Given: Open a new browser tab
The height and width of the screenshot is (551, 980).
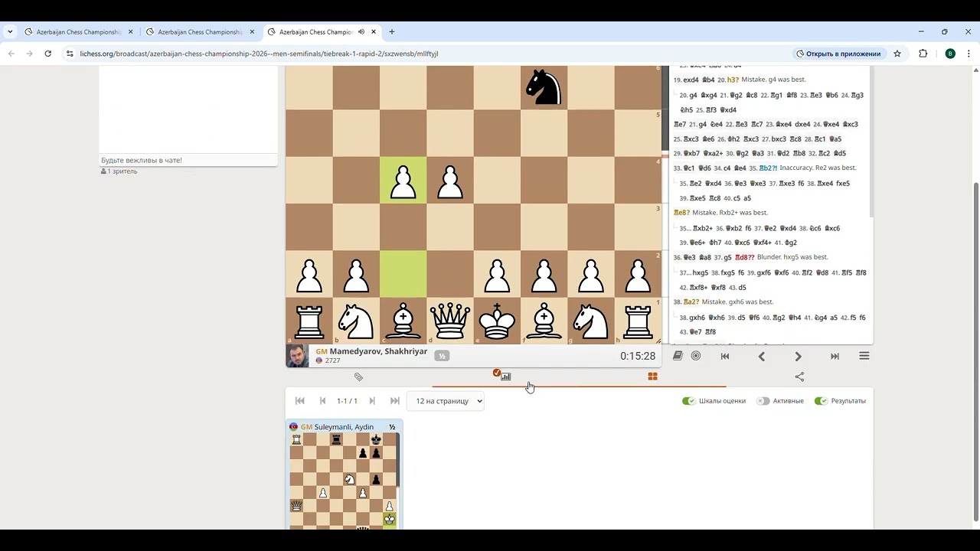Looking at the screenshot, I should coord(392,32).
